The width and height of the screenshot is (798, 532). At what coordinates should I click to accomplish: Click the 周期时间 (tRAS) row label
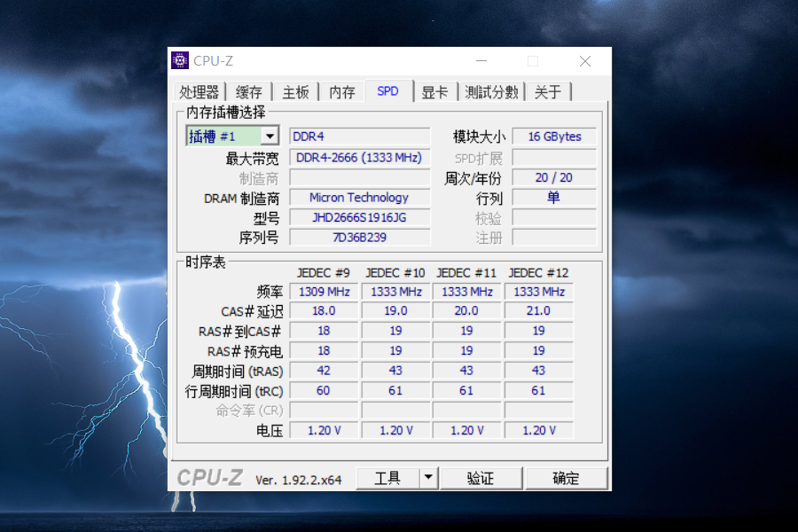click(x=237, y=372)
